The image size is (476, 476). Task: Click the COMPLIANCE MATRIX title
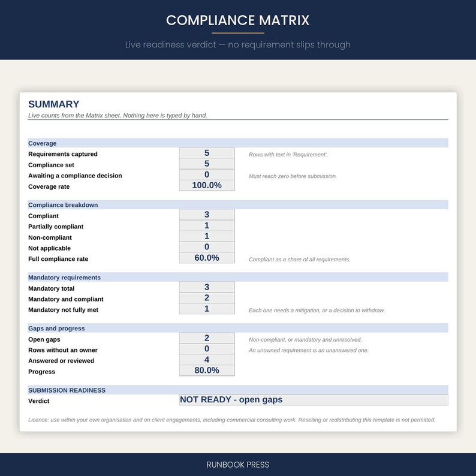click(237, 20)
